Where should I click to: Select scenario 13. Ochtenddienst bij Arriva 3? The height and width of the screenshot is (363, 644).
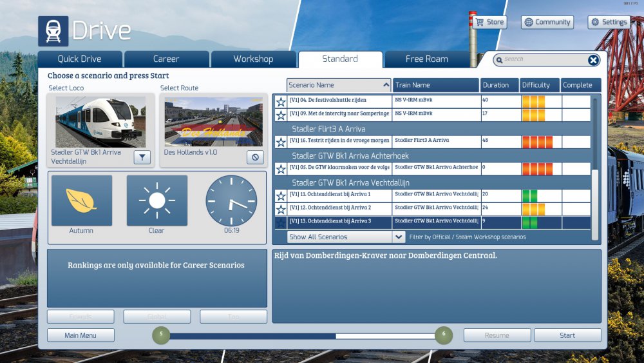433,223
